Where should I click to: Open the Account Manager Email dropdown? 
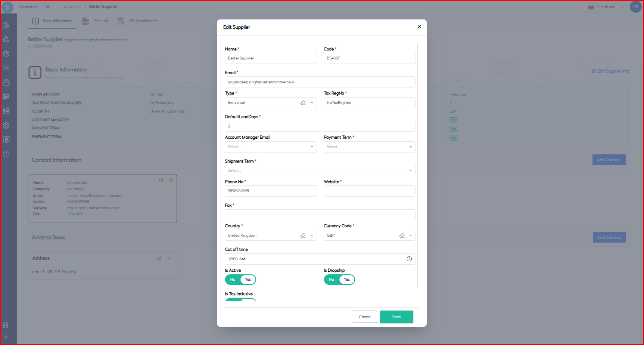[x=271, y=147]
